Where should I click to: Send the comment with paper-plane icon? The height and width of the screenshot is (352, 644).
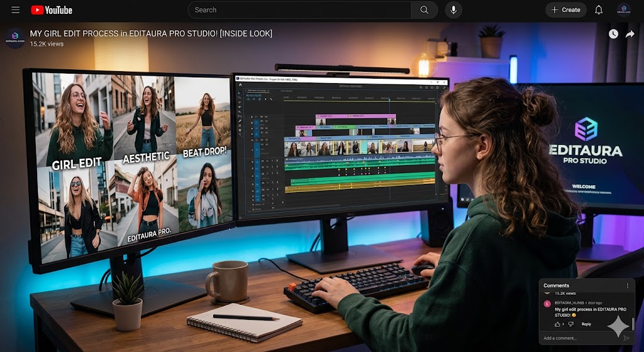626,338
